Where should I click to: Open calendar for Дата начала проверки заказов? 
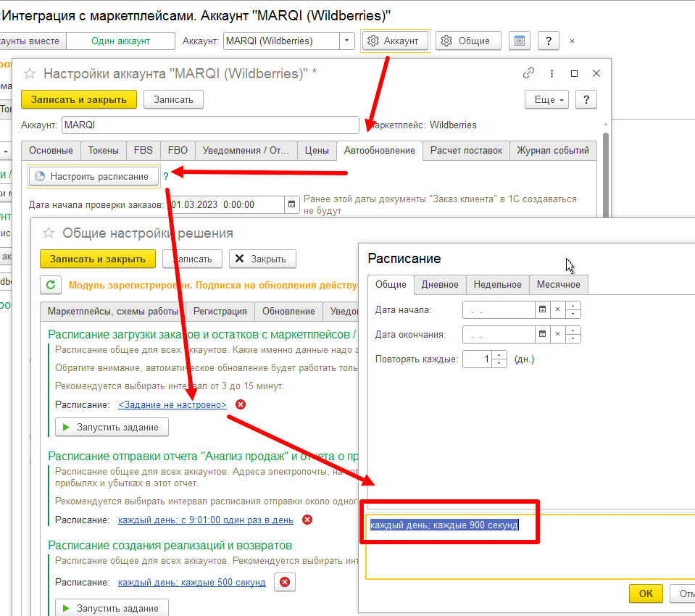(291, 204)
